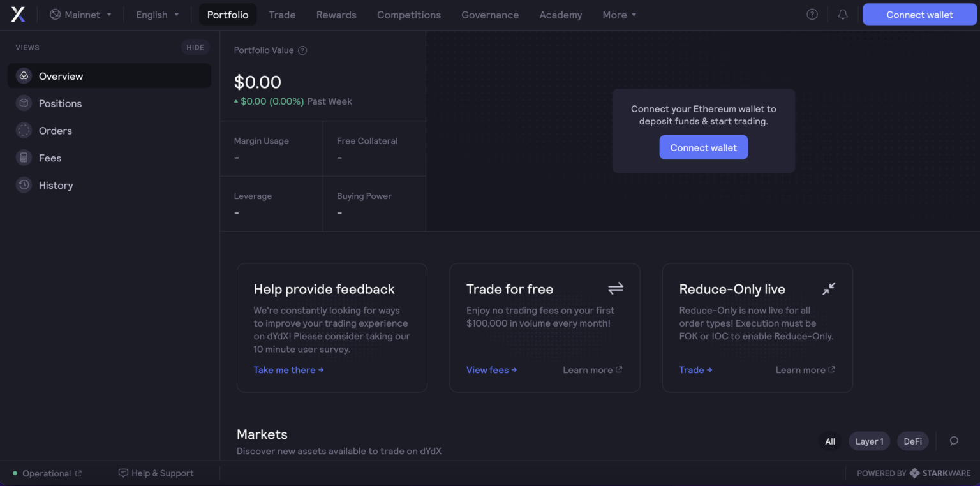Click the History clock icon in sidebar
The image size is (980, 486).
[24, 185]
